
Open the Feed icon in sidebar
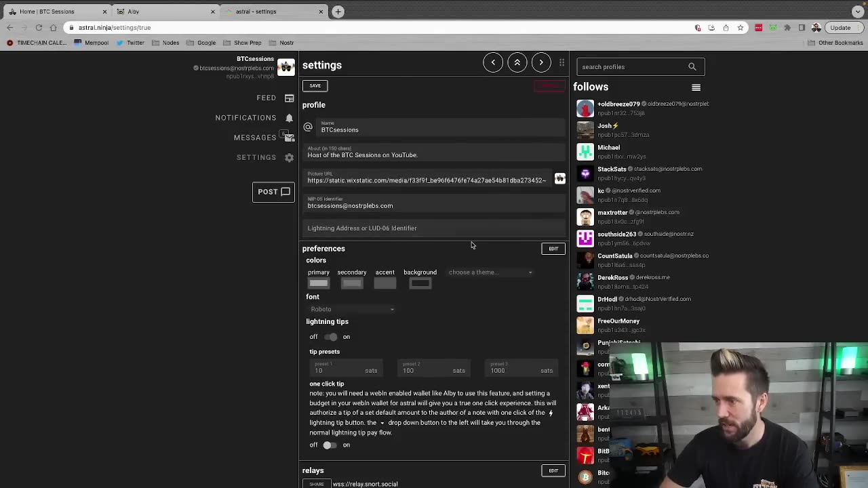pos(290,98)
